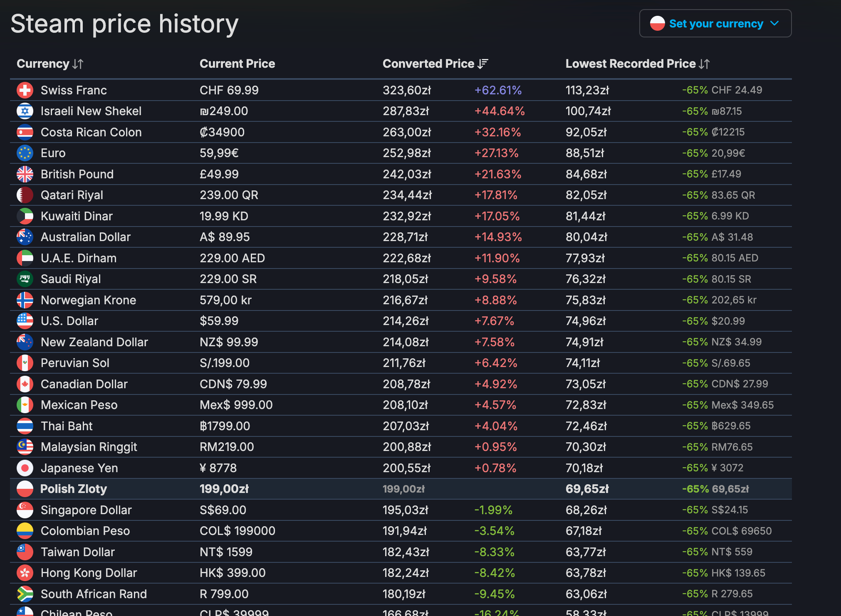Click the Polish flag in currency button
The width and height of the screenshot is (841, 616).
[x=658, y=24]
